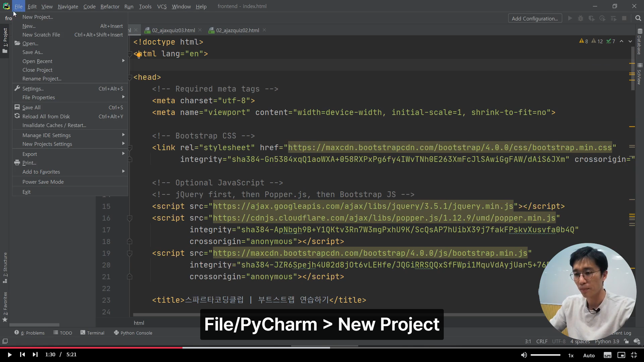Open the 4 spaces indent selector
644x362 pixels.
(x=580, y=341)
